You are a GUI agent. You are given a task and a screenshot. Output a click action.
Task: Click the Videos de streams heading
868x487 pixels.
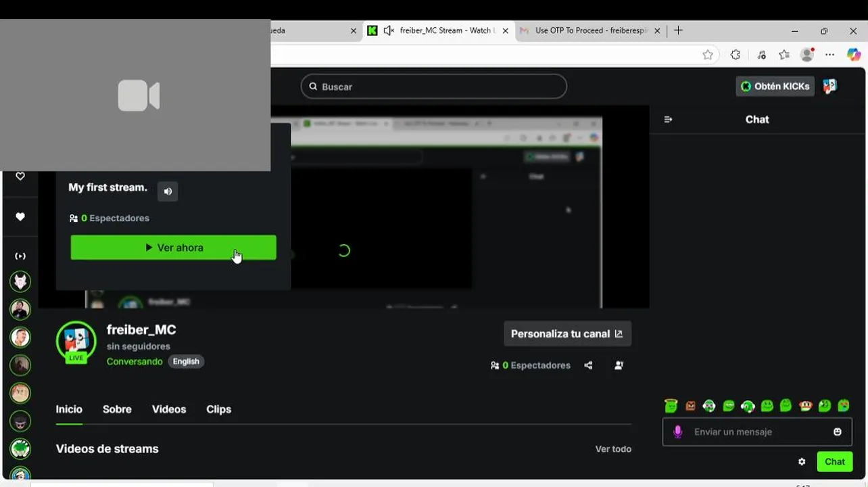[107, 449]
